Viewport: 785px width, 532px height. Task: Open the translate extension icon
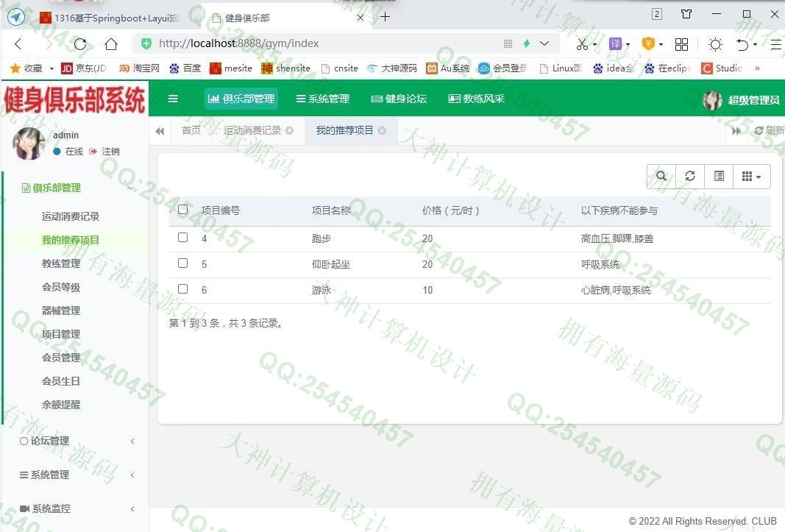(x=615, y=44)
